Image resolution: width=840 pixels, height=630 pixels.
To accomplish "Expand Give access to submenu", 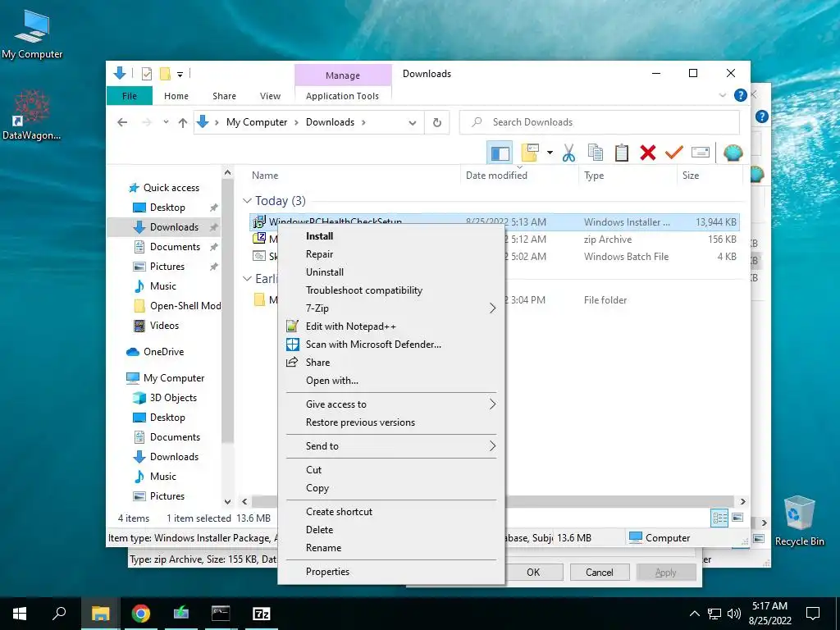I will coord(391,404).
